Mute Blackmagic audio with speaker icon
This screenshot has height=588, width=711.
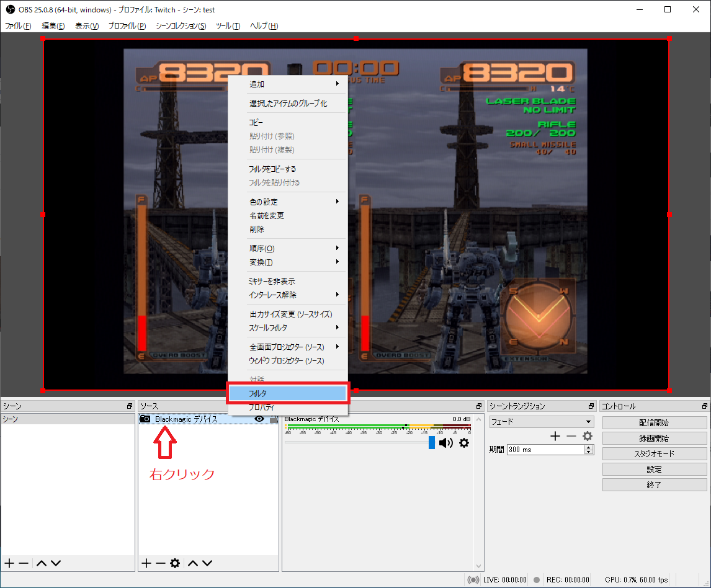[x=446, y=443]
